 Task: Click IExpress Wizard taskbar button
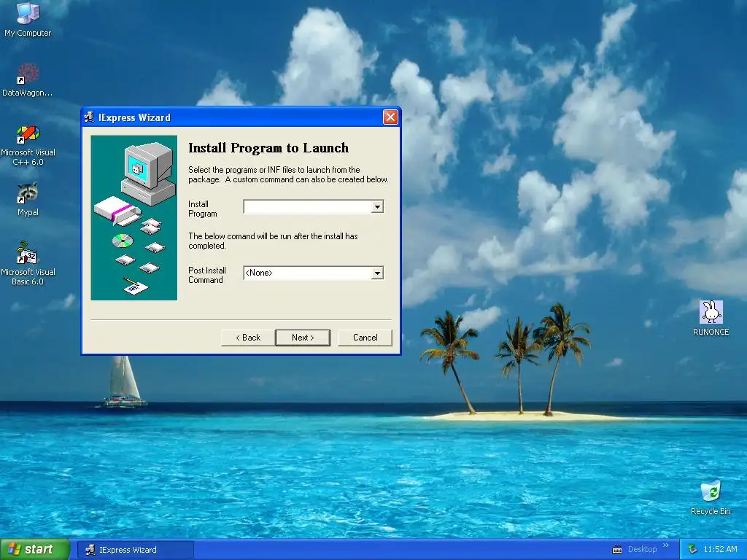click(x=135, y=550)
